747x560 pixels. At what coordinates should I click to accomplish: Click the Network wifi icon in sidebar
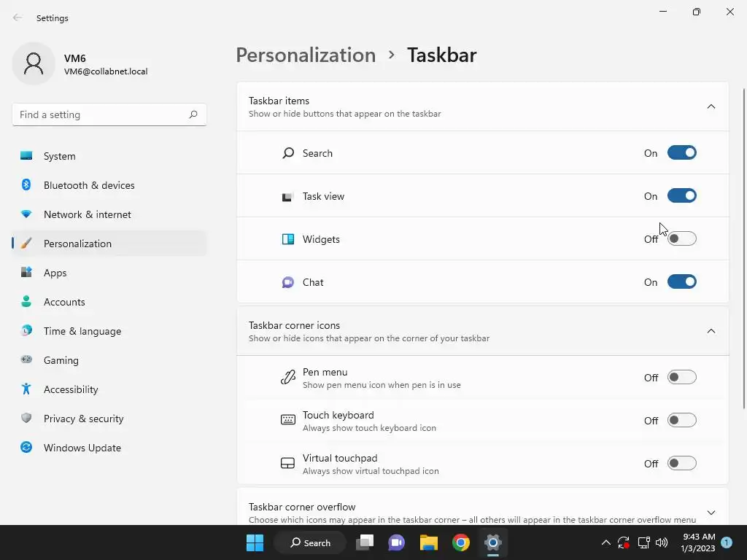tap(26, 214)
